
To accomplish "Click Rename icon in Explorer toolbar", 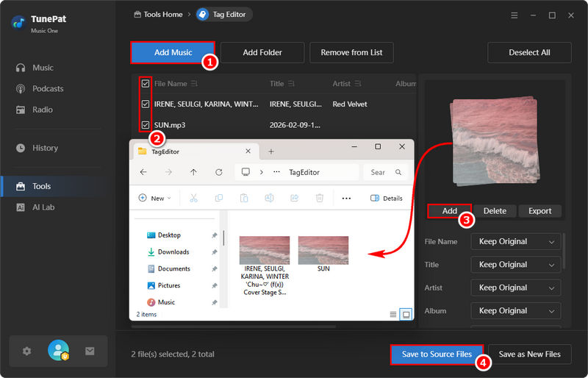I will (269, 198).
